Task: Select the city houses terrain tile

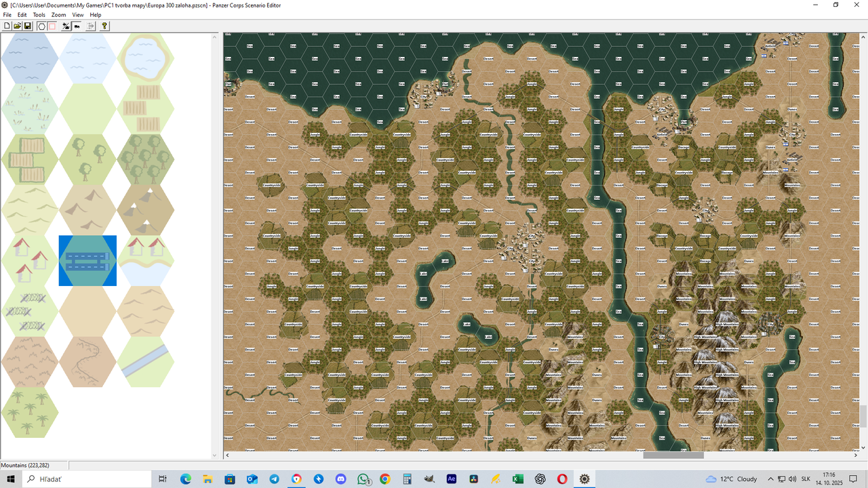Action: [x=30, y=260]
